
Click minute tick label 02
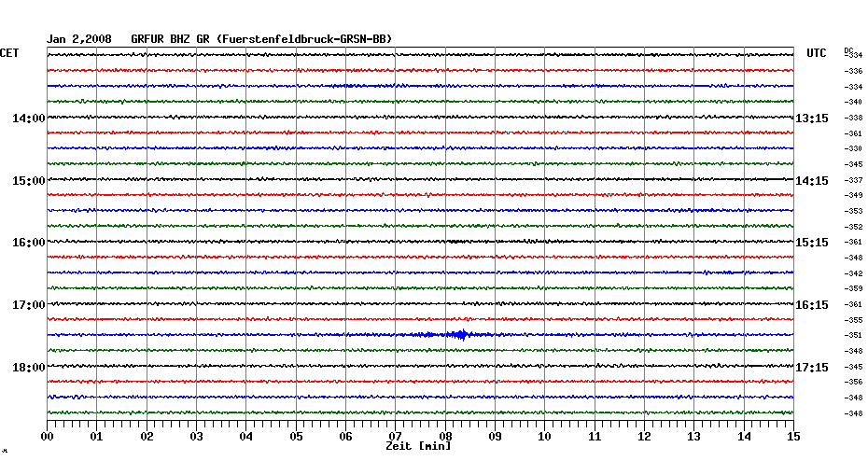[147, 436]
